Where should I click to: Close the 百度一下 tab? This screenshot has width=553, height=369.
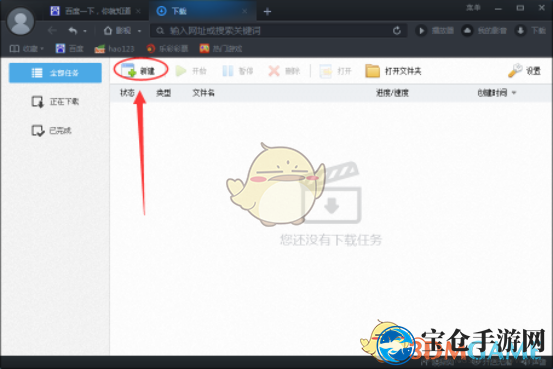139,11
